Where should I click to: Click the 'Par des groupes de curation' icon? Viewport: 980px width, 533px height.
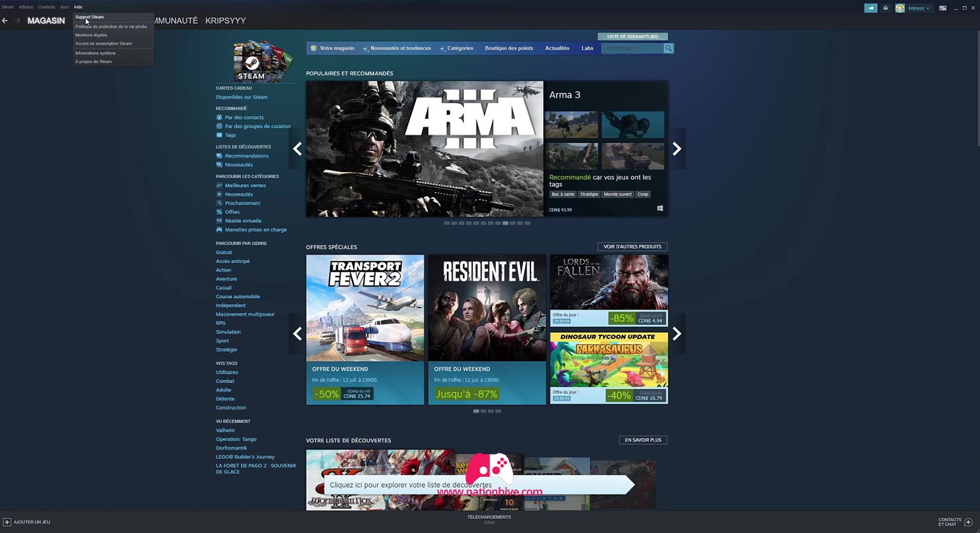tap(219, 126)
